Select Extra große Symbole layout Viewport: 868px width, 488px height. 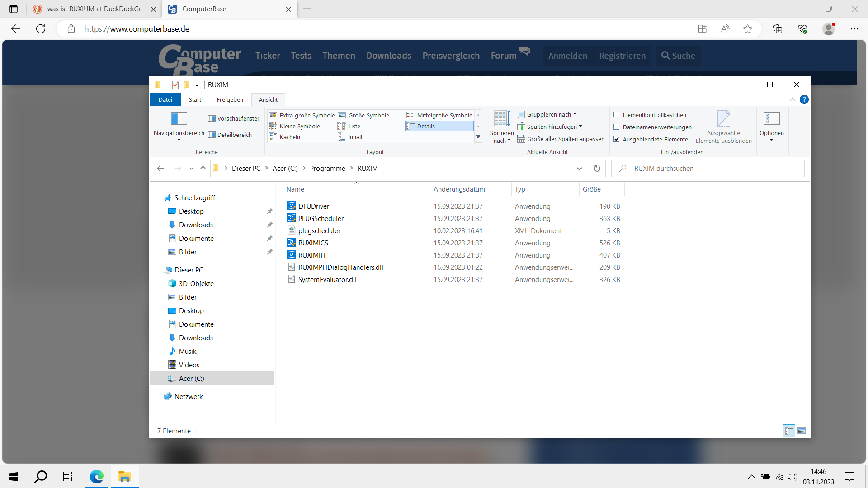click(302, 115)
